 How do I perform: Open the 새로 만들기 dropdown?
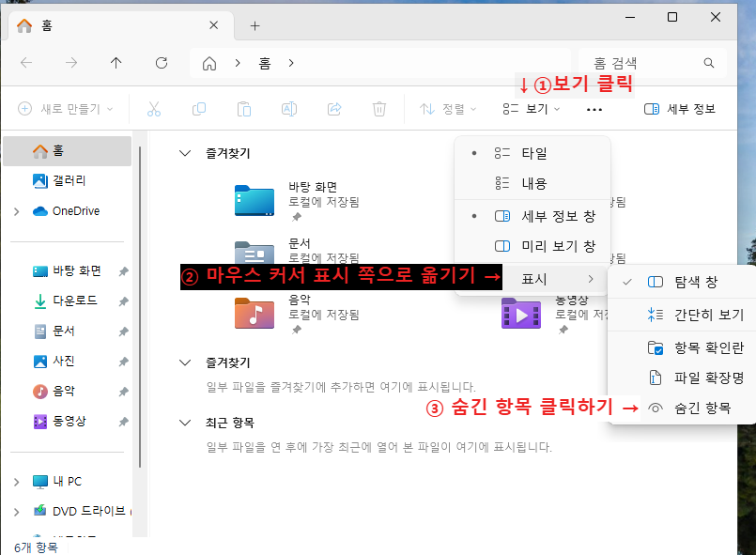pos(66,109)
